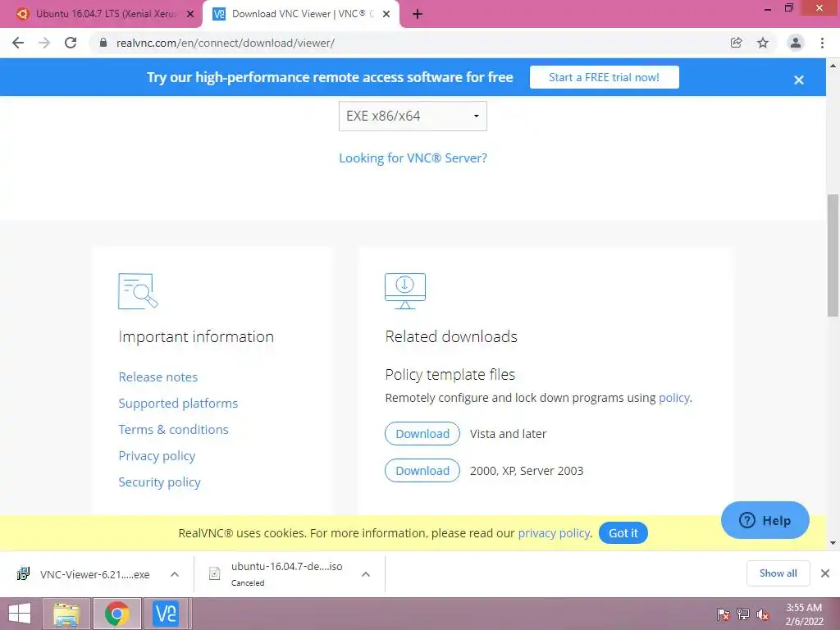
Task: Open Chrome's three-dot menu
Action: click(822, 43)
